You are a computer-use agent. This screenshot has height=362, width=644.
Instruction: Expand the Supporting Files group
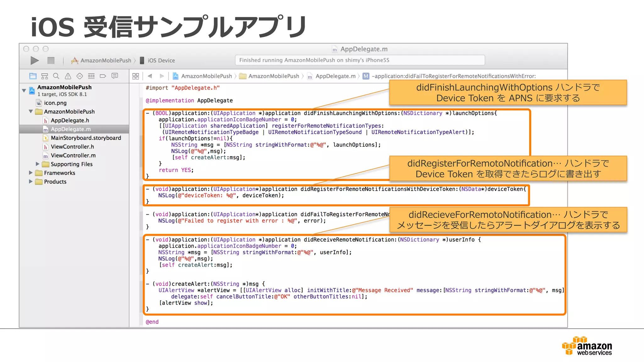37,164
